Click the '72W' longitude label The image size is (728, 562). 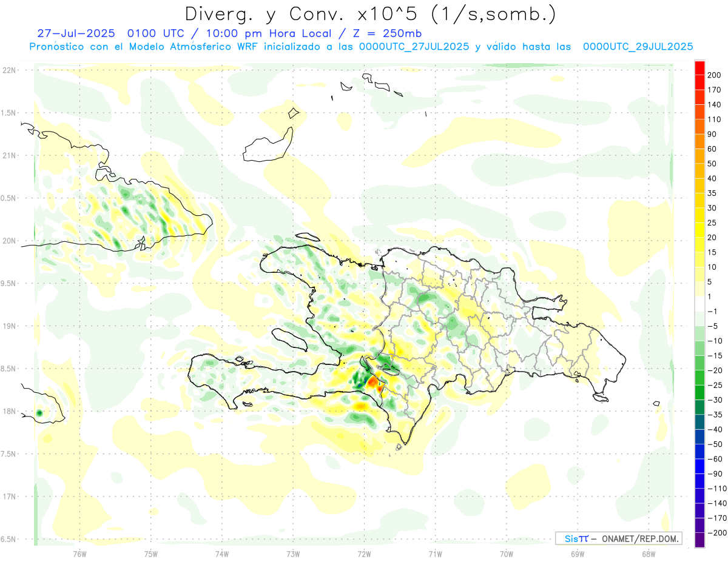click(364, 554)
